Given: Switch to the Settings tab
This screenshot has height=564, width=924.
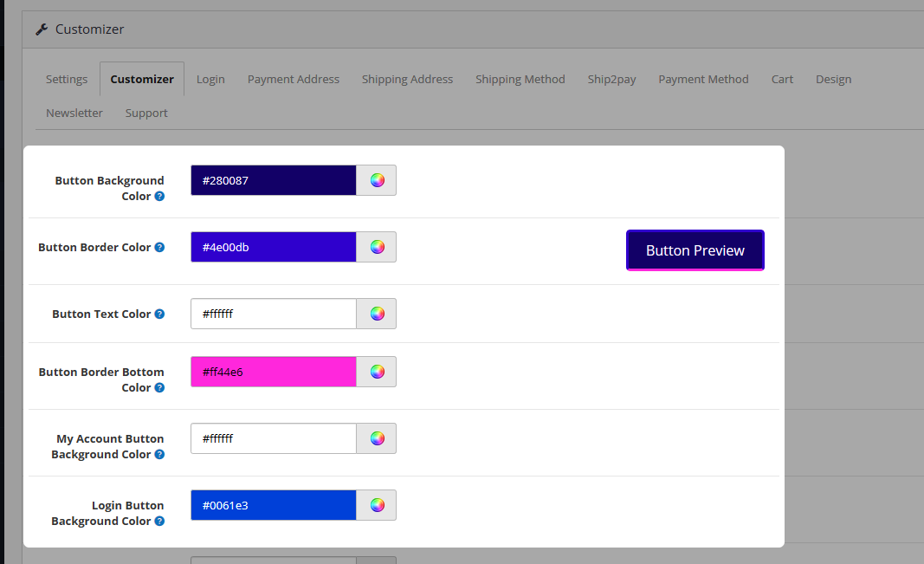Looking at the screenshot, I should click(67, 80).
